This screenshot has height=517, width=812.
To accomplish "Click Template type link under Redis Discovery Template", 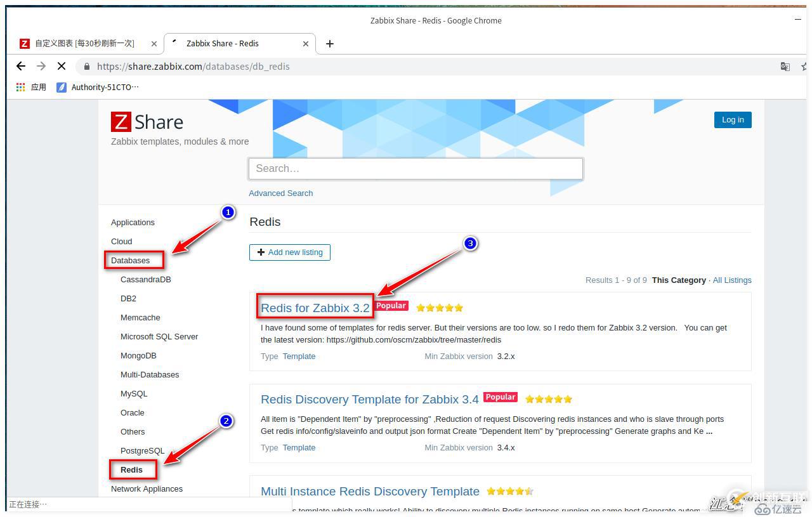I will pyautogui.click(x=299, y=448).
